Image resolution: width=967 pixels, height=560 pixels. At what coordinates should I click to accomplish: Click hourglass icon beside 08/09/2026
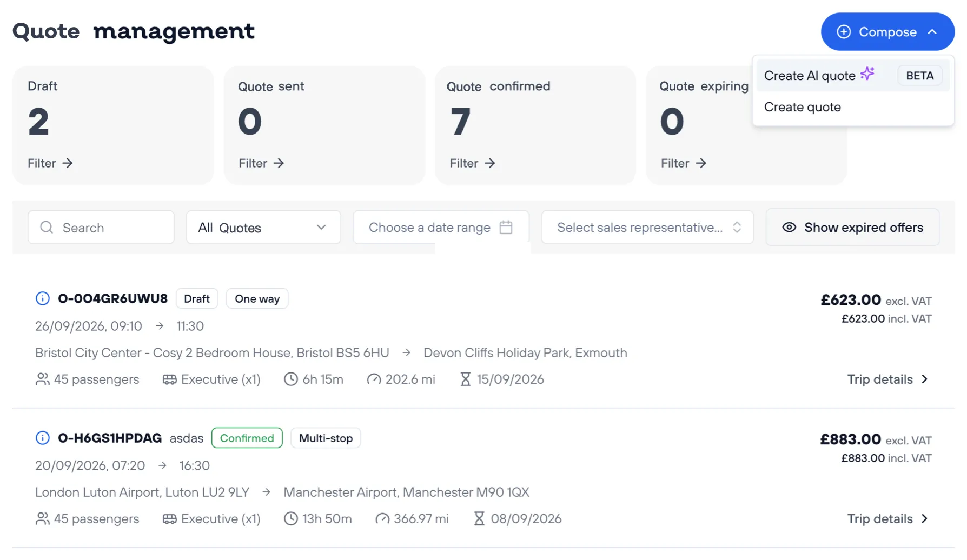(x=479, y=519)
